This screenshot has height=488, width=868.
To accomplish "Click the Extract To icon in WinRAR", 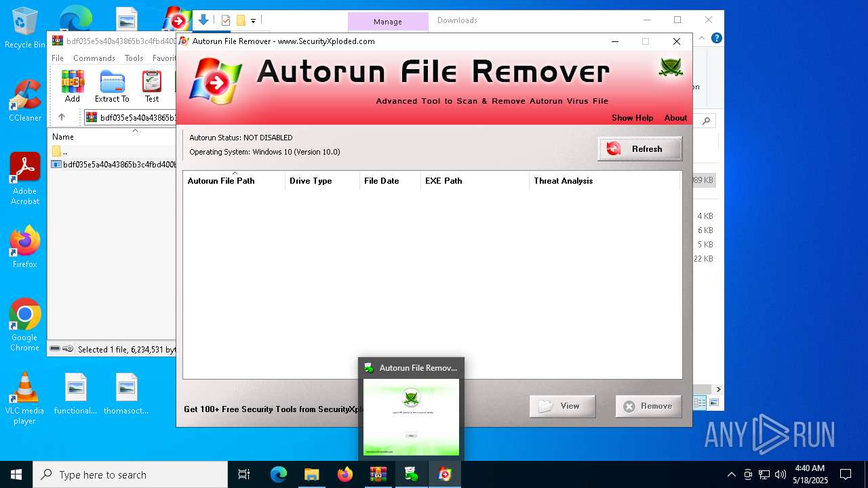I will coord(112,86).
